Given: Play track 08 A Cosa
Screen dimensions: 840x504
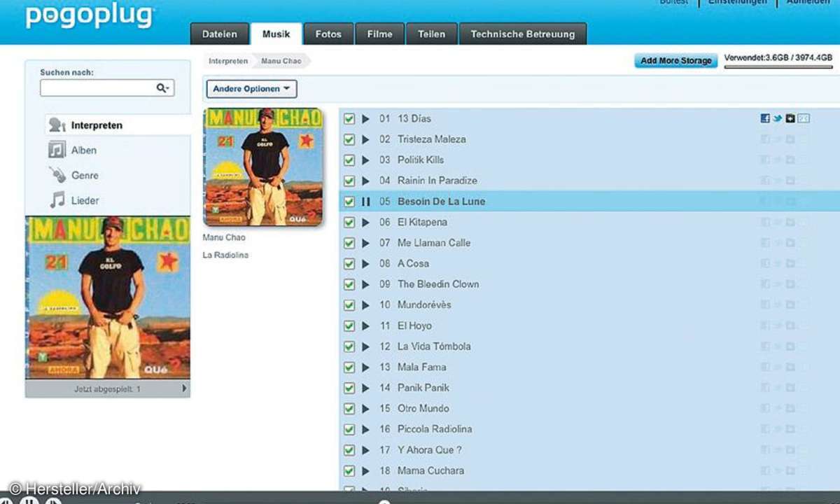Looking at the screenshot, I should point(365,264).
